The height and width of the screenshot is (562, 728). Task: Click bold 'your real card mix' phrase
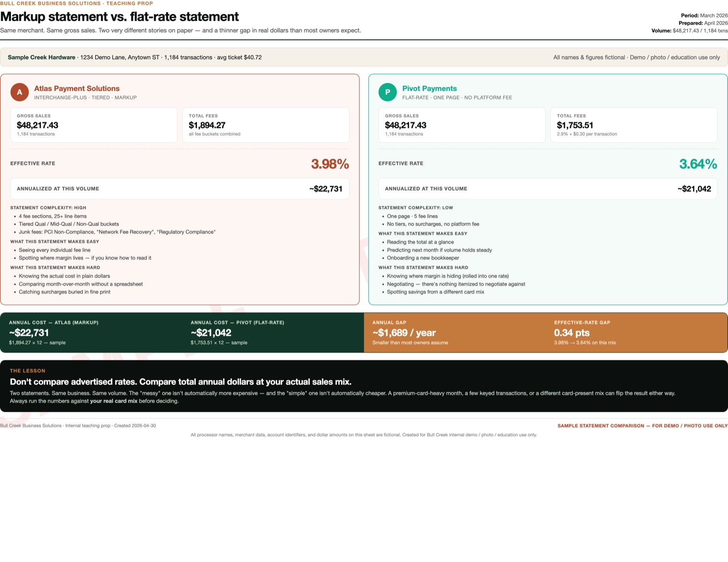point(114,401)
